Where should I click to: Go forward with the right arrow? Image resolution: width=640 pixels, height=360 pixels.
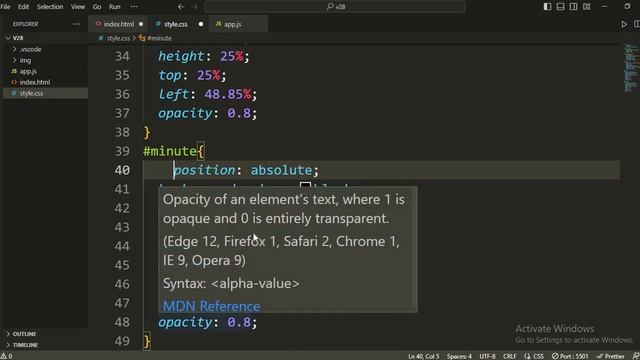195,7
